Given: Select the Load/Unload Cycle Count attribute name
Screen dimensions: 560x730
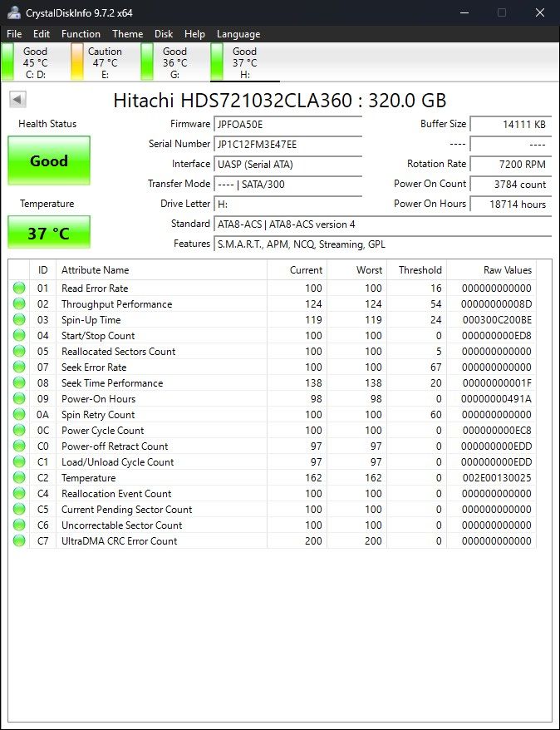Looking at the screenshot, I should coord(118,462).
